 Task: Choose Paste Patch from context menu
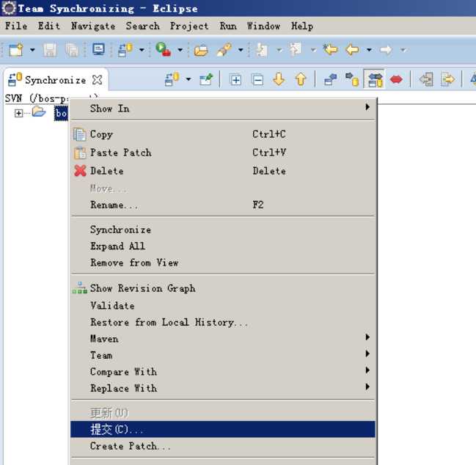point(223,153)
